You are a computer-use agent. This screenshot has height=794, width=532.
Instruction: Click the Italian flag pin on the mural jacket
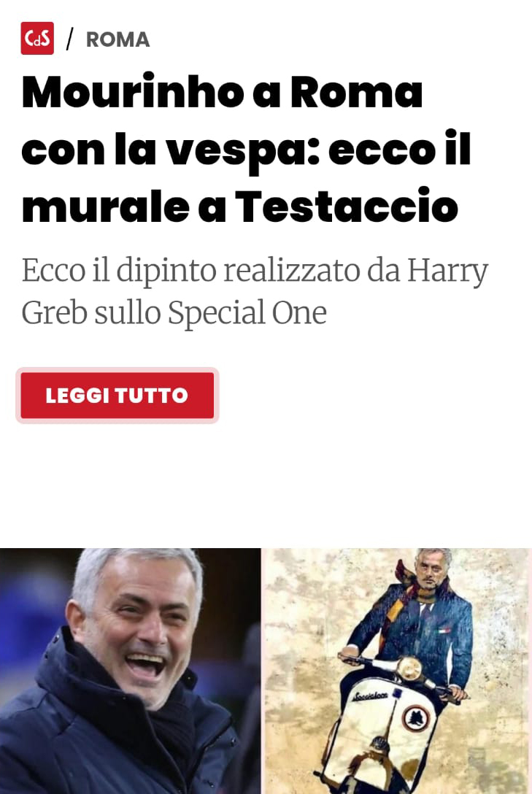(444, 631)
